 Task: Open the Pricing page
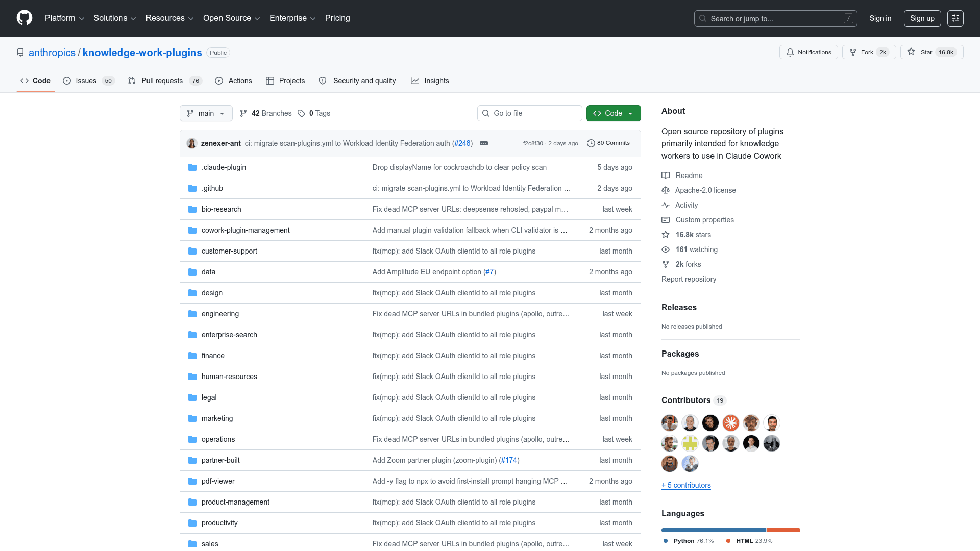coord(337,18)
